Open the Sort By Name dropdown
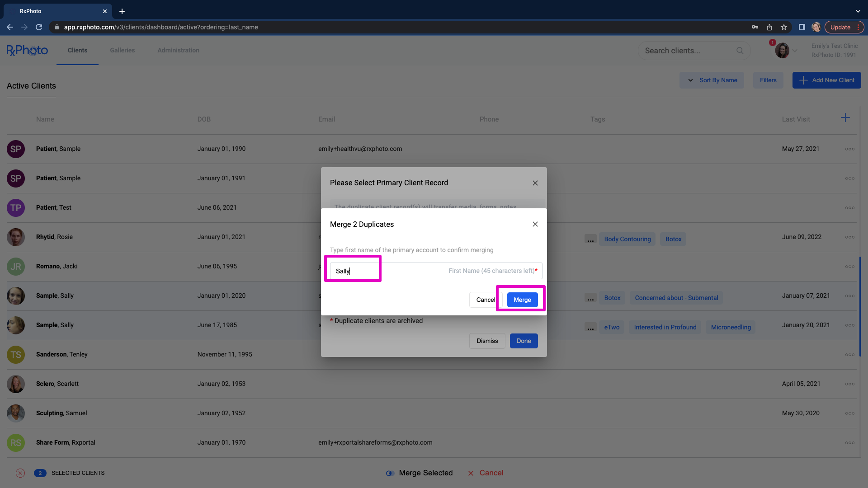Screen dimensions: 868x488 (712, 80)
